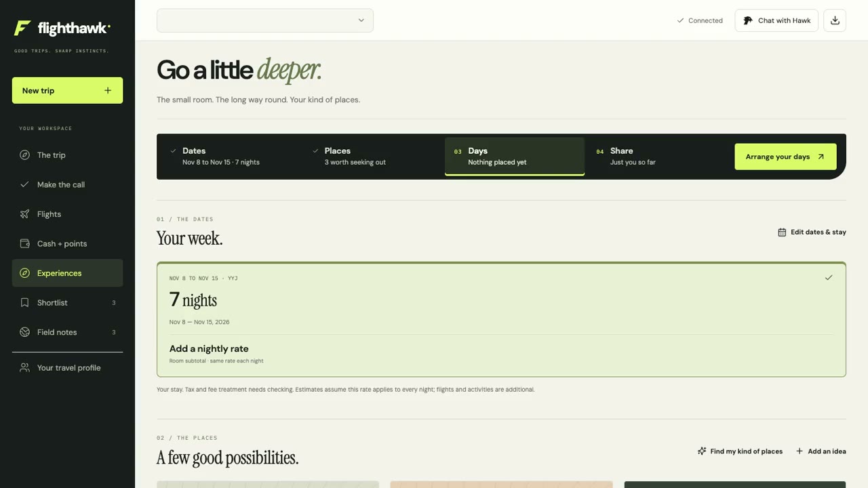This screenshot has height=488, width=868.
Task: Click the hawk icon in Chat with Hawk
Action: point(748,20)
